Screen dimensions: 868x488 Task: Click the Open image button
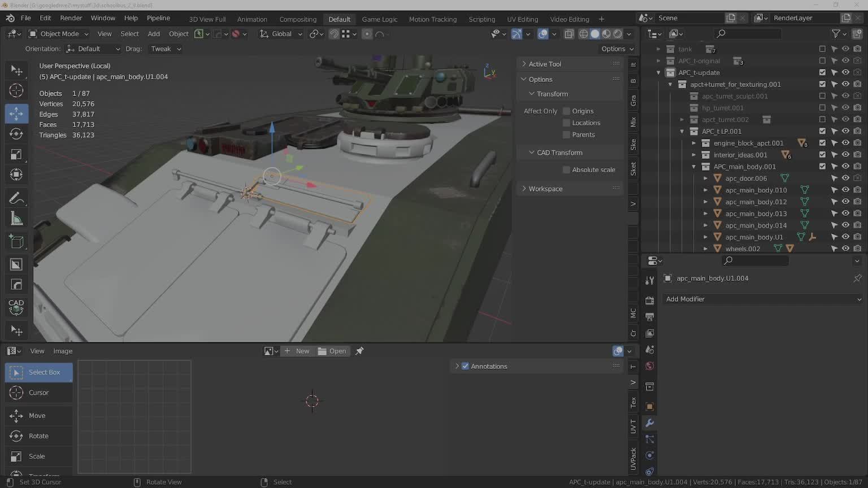click(332, 351)
